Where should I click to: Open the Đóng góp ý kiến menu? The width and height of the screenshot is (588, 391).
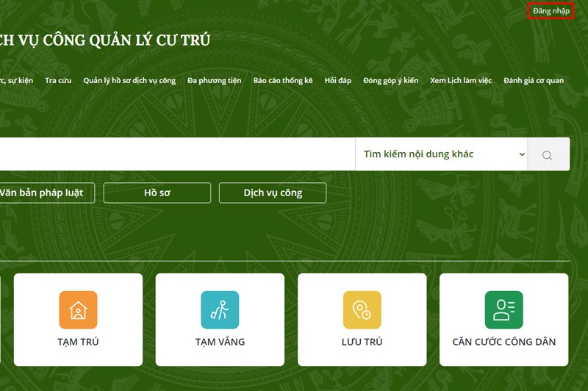[391, 81]
